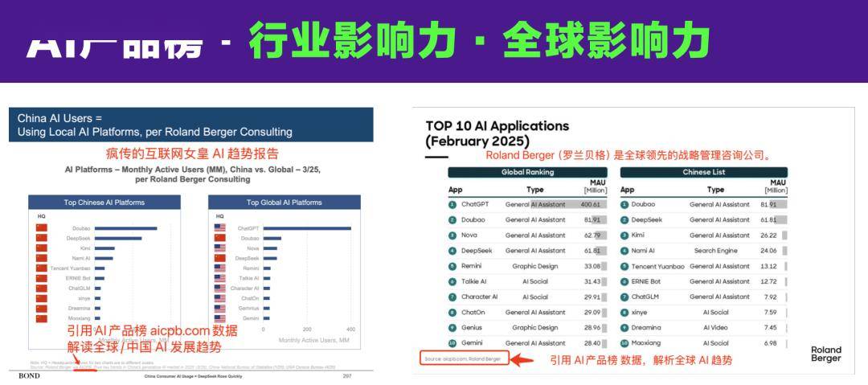Image resolution: width=868 pixels, height=385 pixels.
Task: Click the Gemini MAU value 28.40
Action: click(592, 343)
